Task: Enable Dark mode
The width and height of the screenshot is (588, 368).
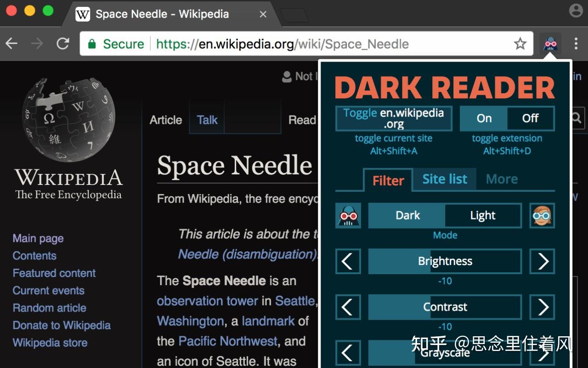Action: click(407, 215)
